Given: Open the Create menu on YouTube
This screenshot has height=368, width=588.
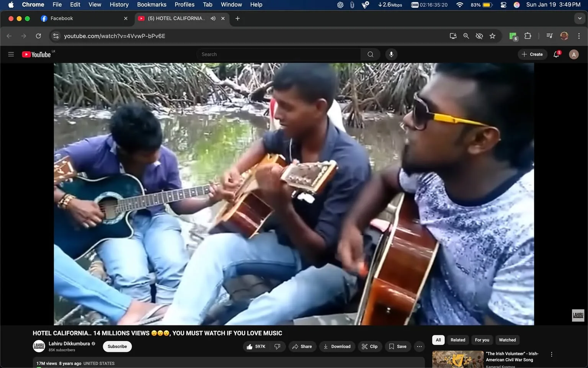Looking at the screenshot, I should tap(532, 54).
